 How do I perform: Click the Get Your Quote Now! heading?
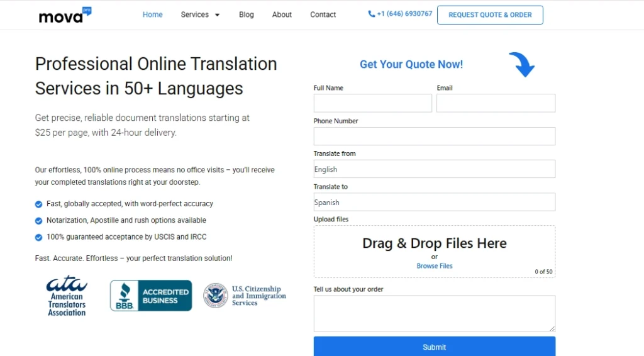coord(411,64)
